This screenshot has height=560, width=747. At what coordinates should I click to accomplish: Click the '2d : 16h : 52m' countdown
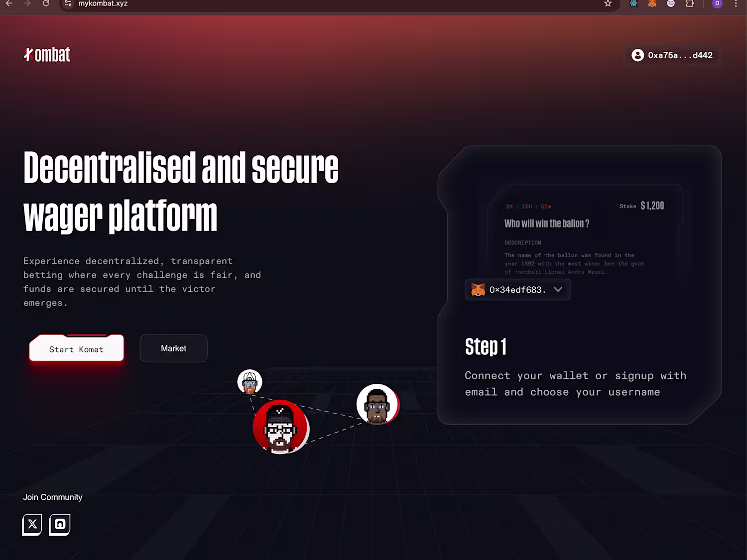point(528,207)
